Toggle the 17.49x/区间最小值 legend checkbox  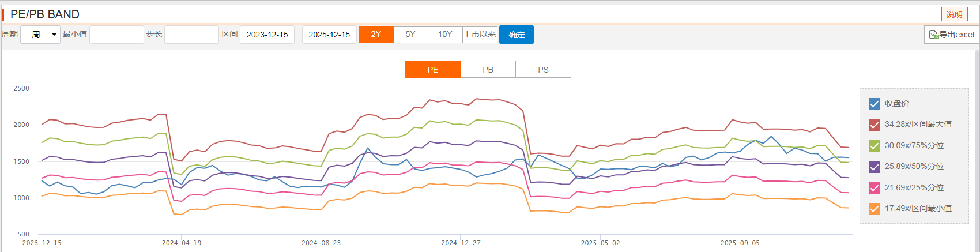click(874, 209)
